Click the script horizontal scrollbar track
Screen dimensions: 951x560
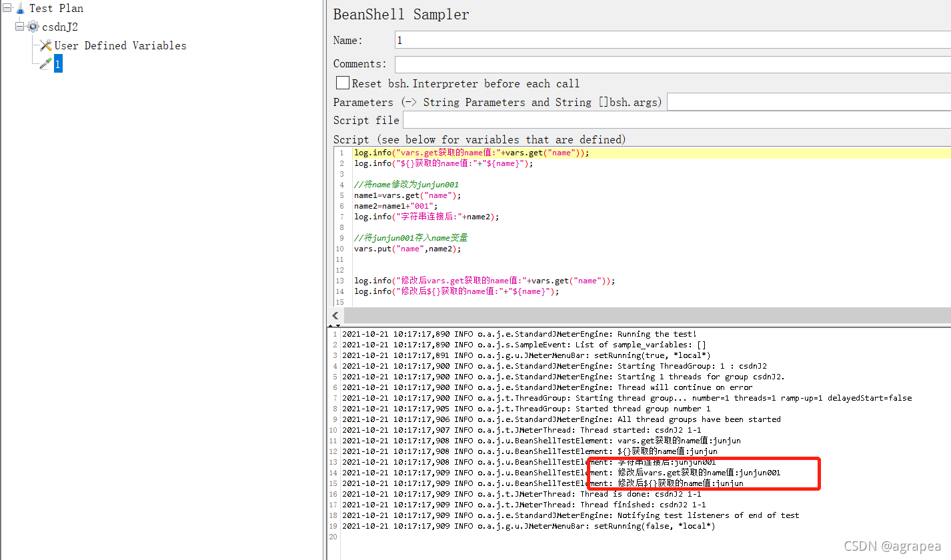tap(647, 315)
